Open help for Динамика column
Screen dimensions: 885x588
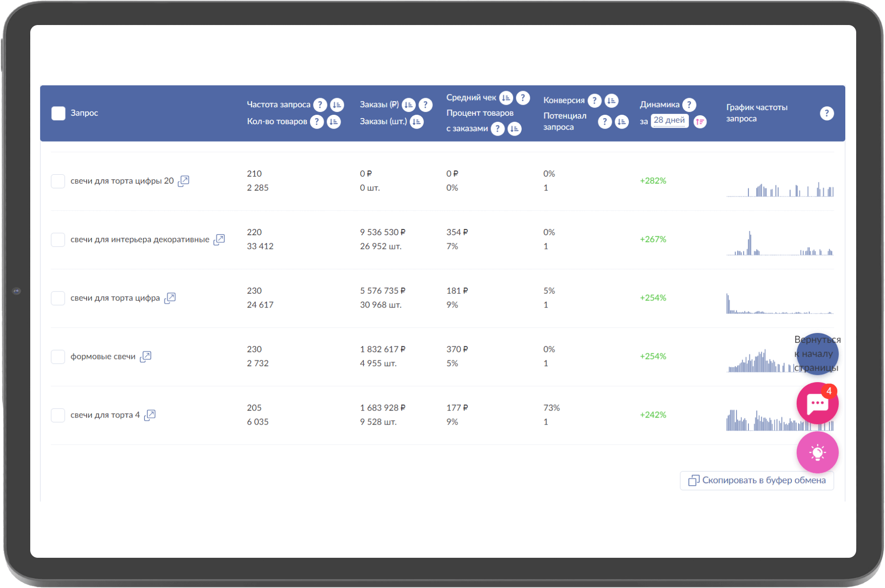[x=689, y=104]
